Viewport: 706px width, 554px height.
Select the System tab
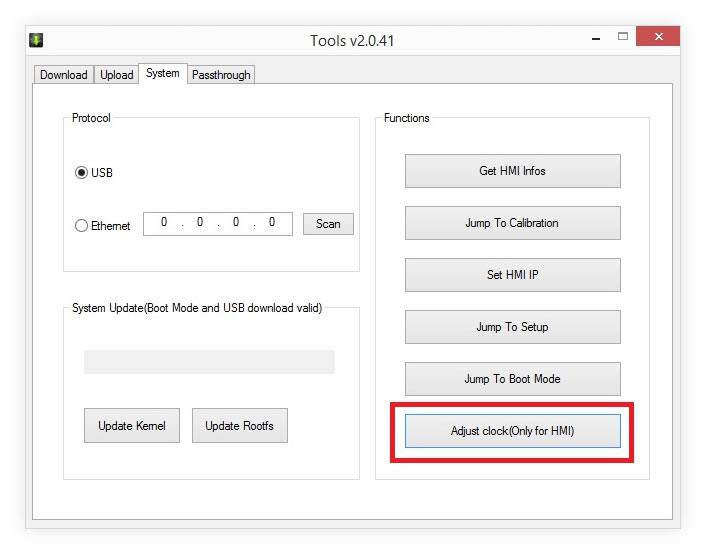pos(162,73)
